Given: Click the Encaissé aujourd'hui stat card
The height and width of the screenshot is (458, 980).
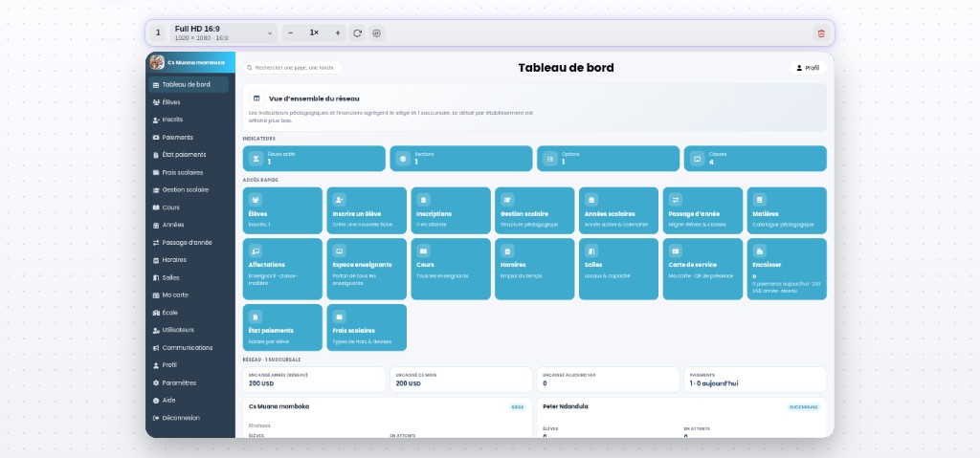Looking at the screenshot, I should (608, 380).
